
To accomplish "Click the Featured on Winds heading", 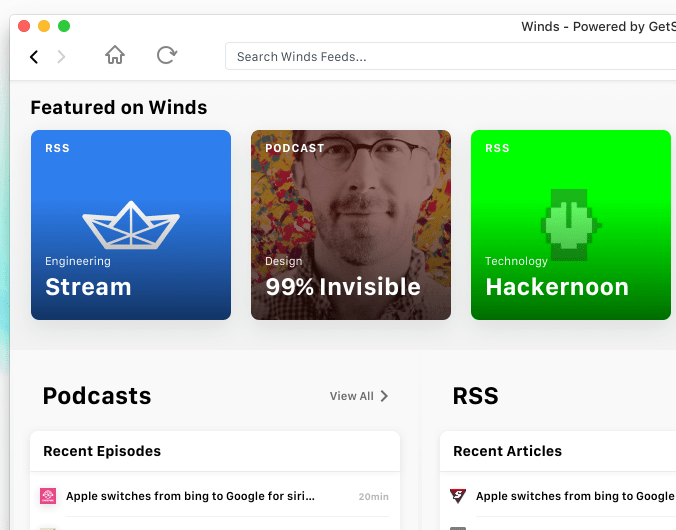I will pos(119,107).
